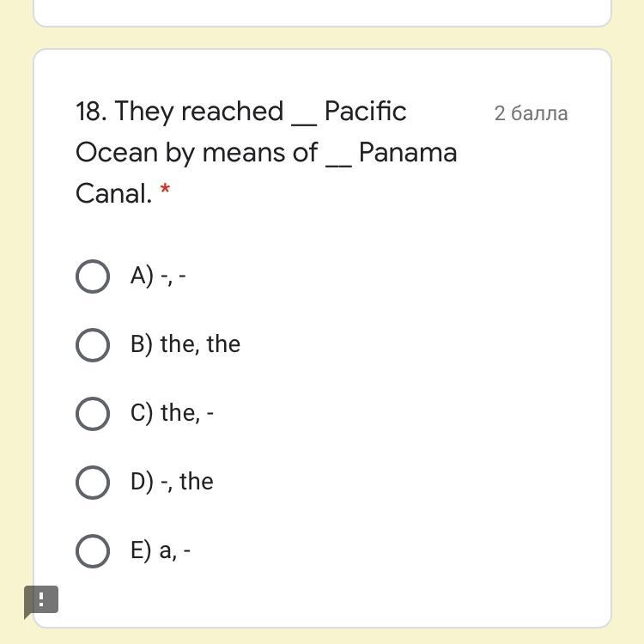644x644 pixels.
Task: Click the 'E) a, -' answer label text
Action: pyautogui.click(x=161, y=550)
